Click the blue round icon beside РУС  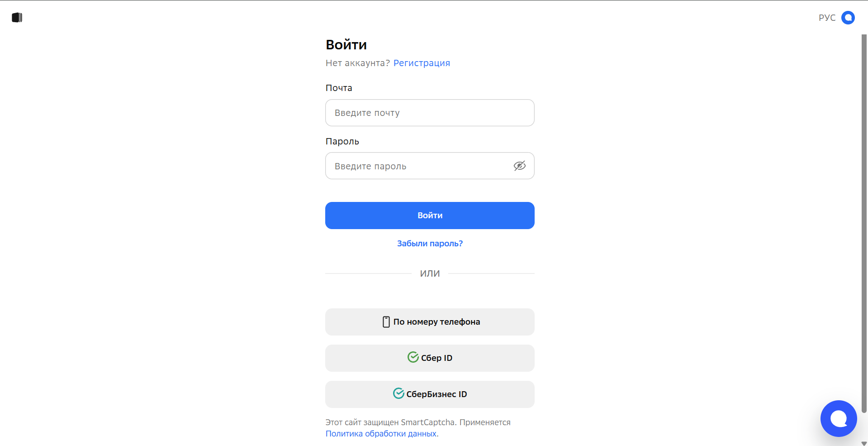pyautogui.click(x=848, y=18)
